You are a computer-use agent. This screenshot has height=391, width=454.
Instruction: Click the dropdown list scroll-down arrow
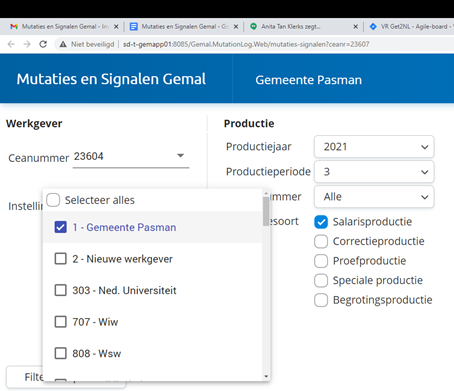click(x=266, y=376)
